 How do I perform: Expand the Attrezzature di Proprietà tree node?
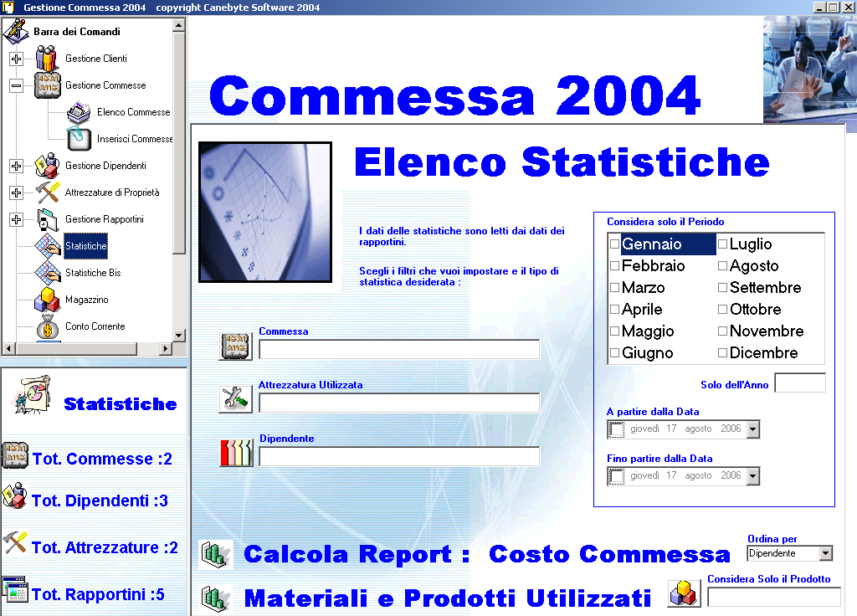click(x=17, y=192)
